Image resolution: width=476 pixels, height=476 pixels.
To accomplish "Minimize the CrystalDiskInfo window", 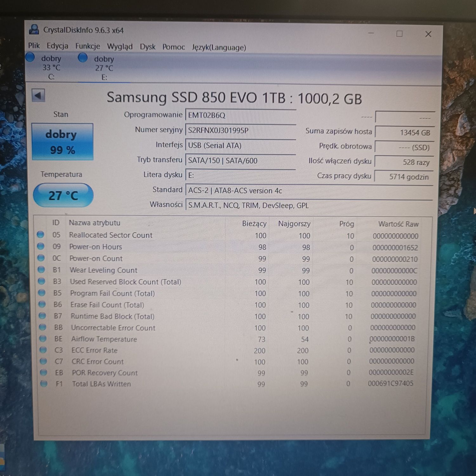I will click(371, 33).
